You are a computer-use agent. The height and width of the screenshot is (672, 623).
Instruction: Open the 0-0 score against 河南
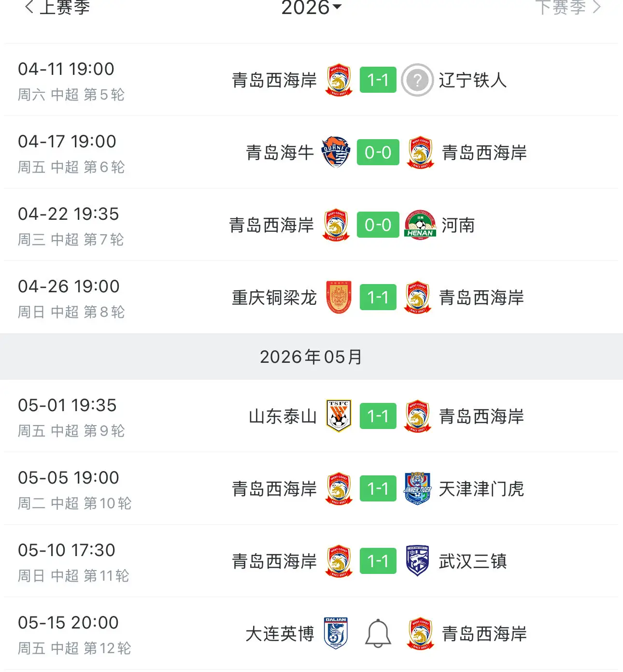tap(378, 225)
